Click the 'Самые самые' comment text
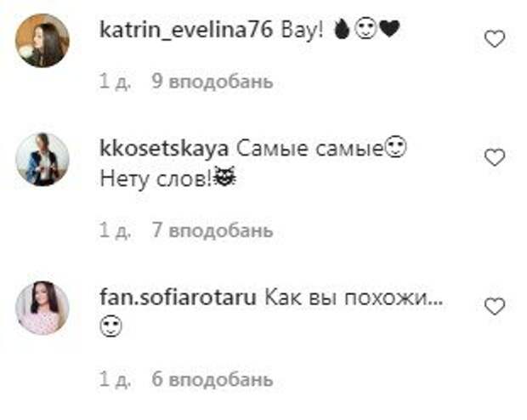This screenshot has height=420, width=527. tap(309, 149)
